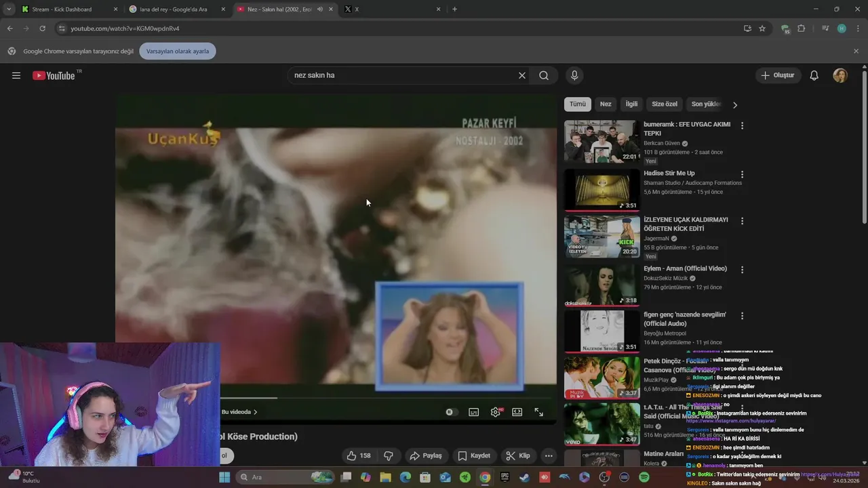This screenshot has height=488, width=868.
Task: Click the search magnifier button
Action: pyautogui.click(x=544, y=75)
